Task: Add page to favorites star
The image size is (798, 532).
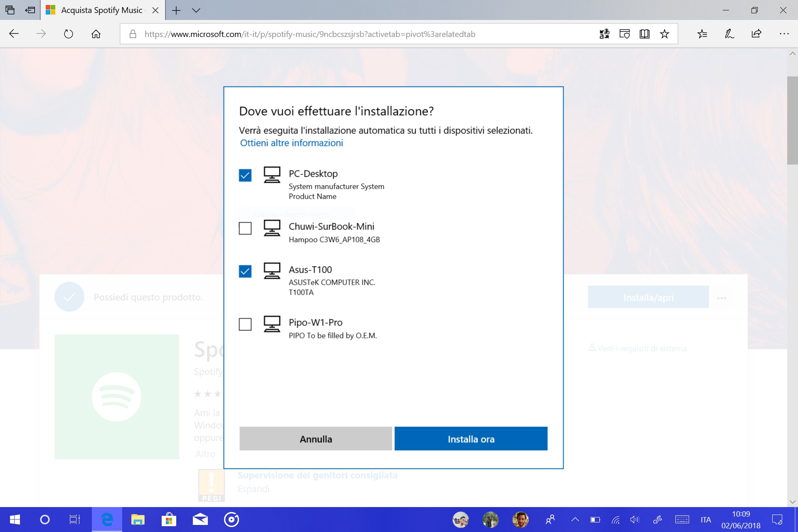Action: click(665, 34)
